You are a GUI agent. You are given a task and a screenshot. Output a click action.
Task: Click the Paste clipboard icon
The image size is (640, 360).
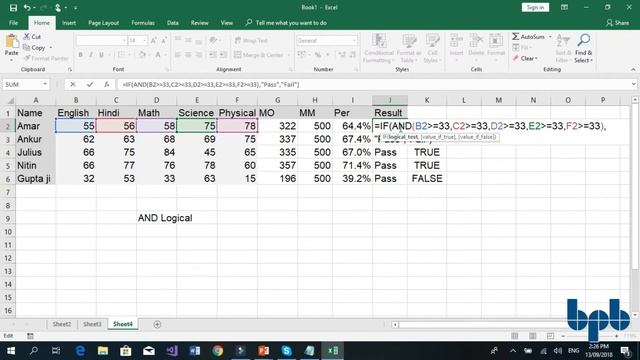pyautogui.click(x=11, y=41)
